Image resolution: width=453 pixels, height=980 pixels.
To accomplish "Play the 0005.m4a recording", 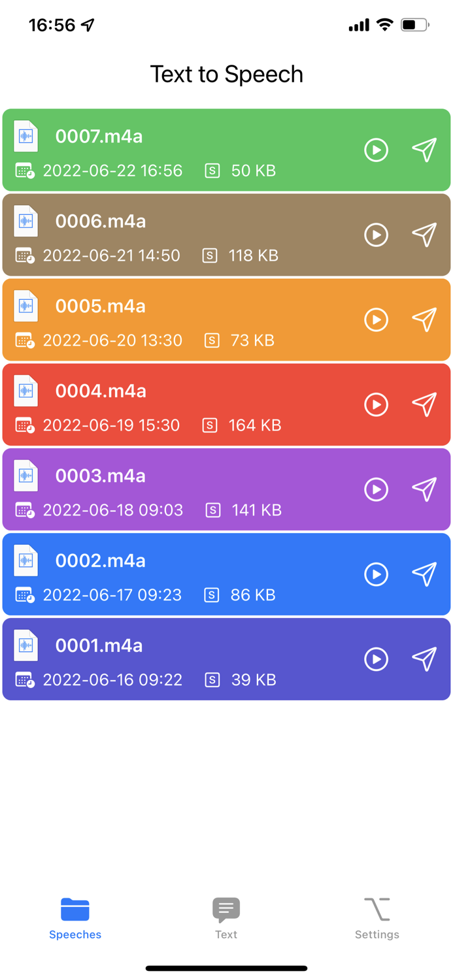I will pos(377,319).
